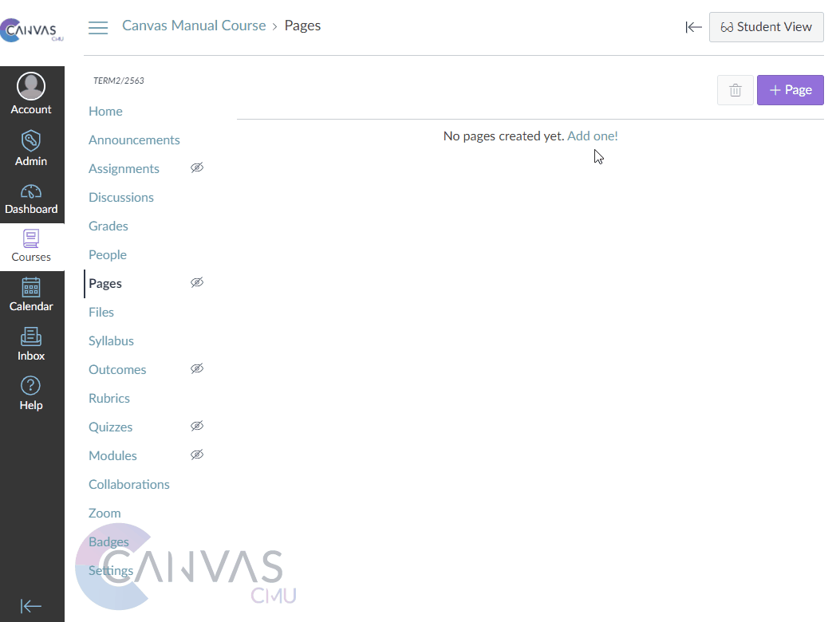
Task: Open Rubrics in the course menu
Action: point(109,398)
